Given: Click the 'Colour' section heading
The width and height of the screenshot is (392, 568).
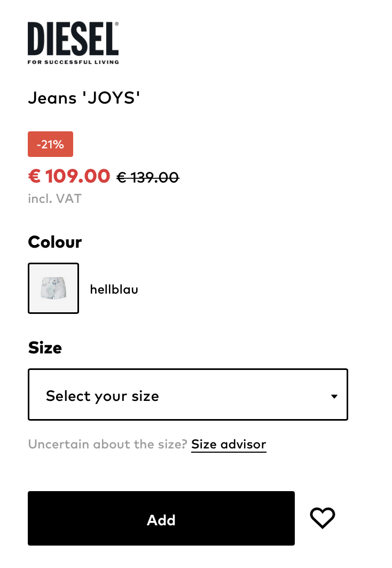Looking at the screenshot, I should click(x=54, y=242).
